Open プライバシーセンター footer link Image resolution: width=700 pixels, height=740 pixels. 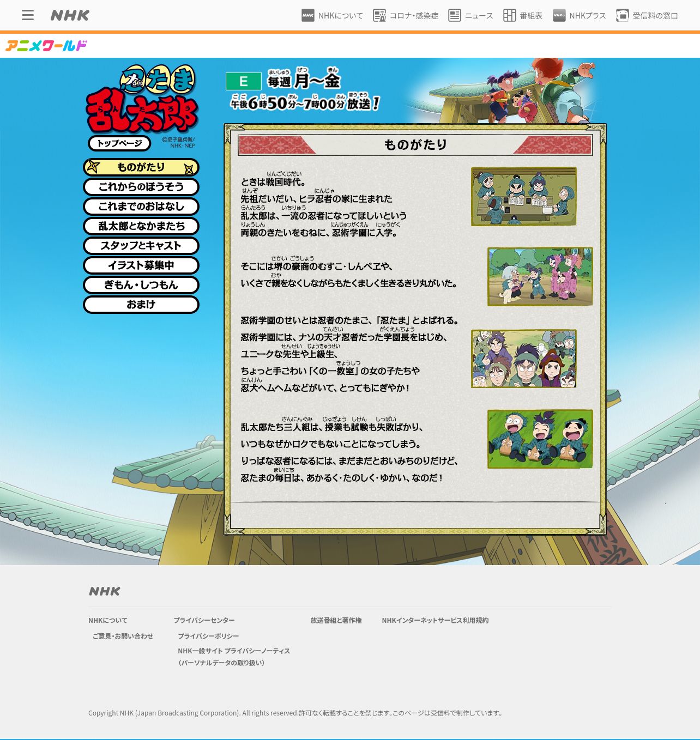(204, 620)
